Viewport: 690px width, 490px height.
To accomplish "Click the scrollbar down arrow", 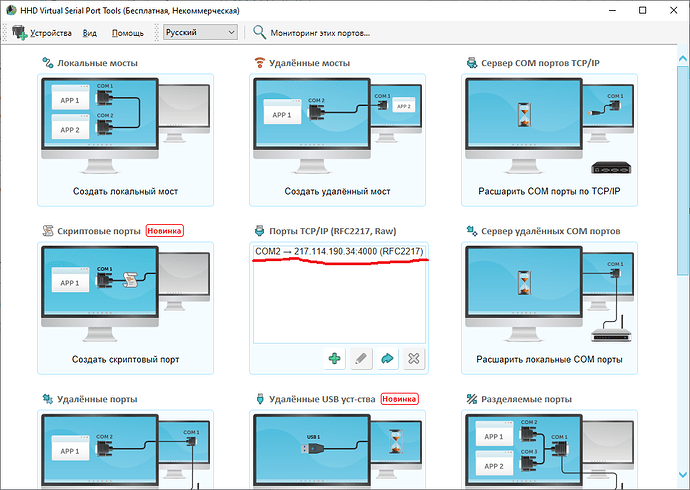I will point(683,475).
